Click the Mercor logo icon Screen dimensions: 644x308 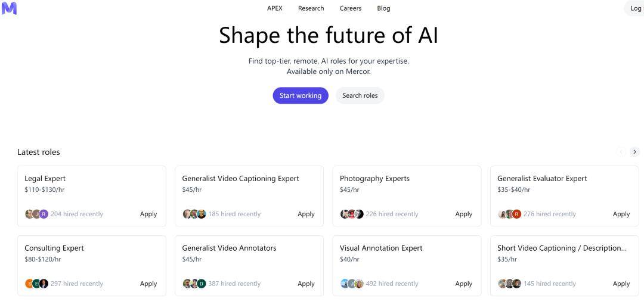[9, 8]
